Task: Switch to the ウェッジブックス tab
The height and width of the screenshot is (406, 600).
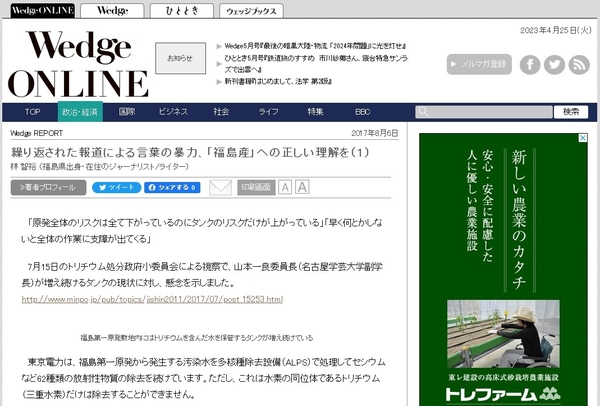Action: coord(251,11)
